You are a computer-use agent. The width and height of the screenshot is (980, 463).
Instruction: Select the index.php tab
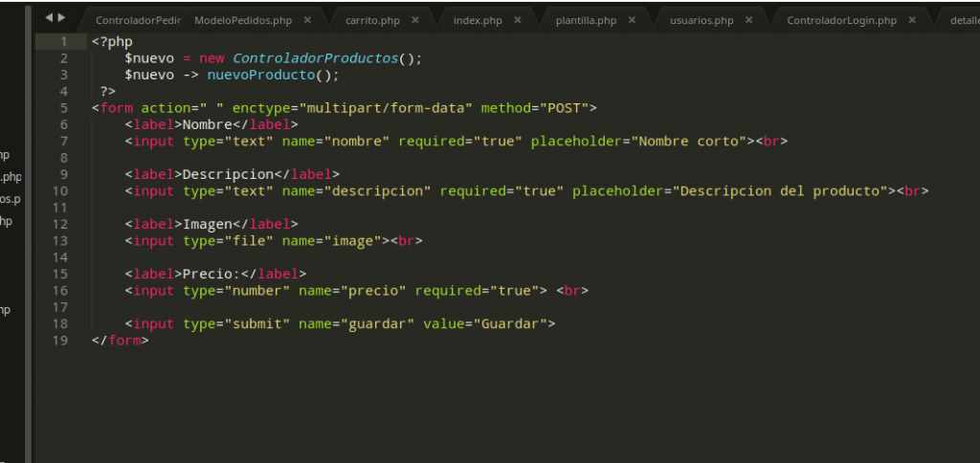coord(477,20)
